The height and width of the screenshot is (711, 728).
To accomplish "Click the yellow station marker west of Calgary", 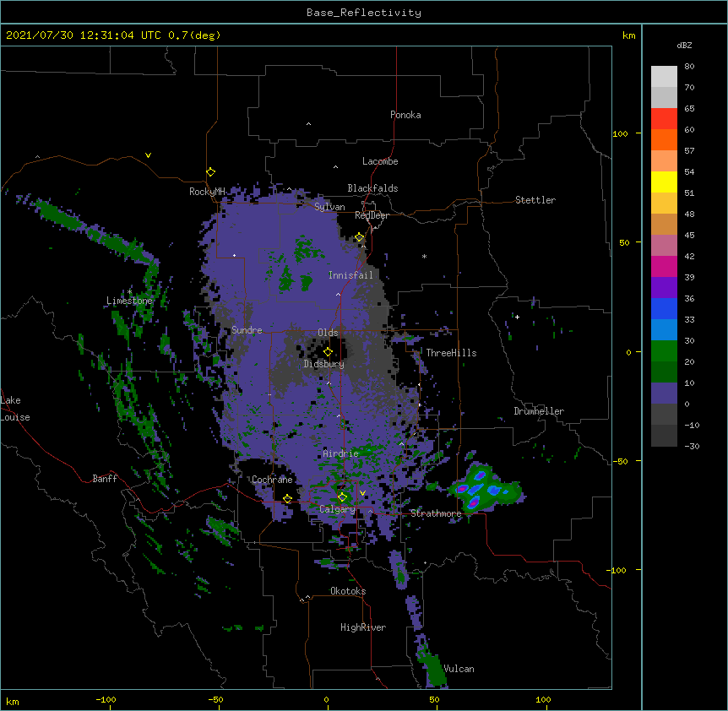I will click(x=287, y=499).
